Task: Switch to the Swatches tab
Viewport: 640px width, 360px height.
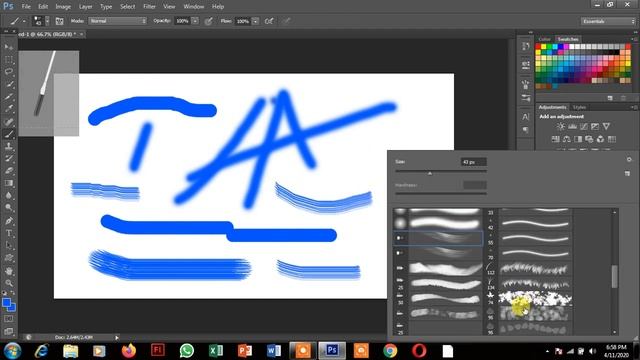Action: click(568, 39)
